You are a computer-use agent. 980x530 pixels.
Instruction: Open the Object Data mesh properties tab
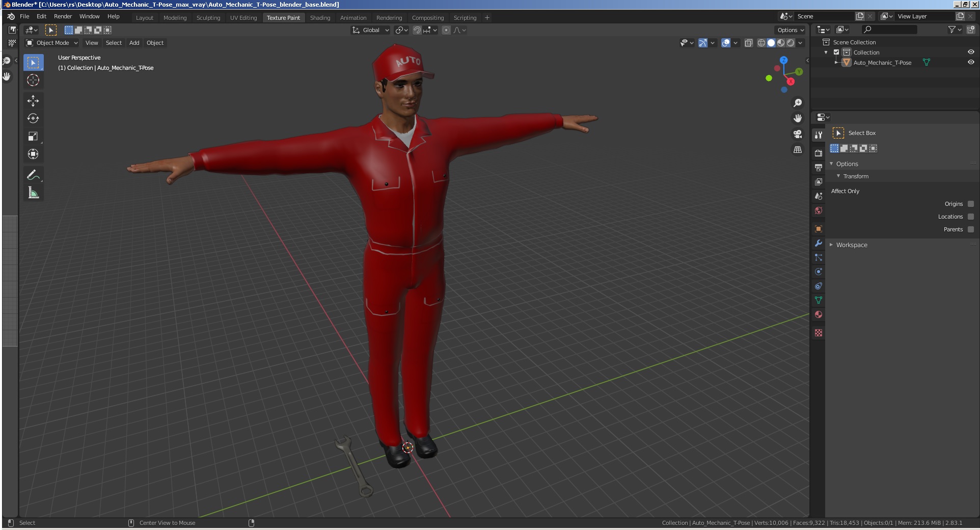[819, 300]
